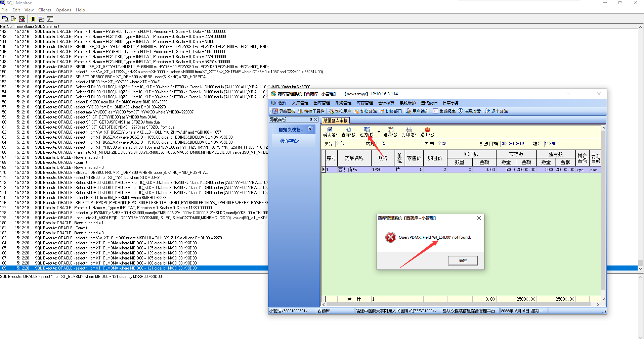Click the SQL Monitor vertical scrollbar thumb
Image resolution: width=644 pixels, height=339 pixels.
click(x=641, y=263)
